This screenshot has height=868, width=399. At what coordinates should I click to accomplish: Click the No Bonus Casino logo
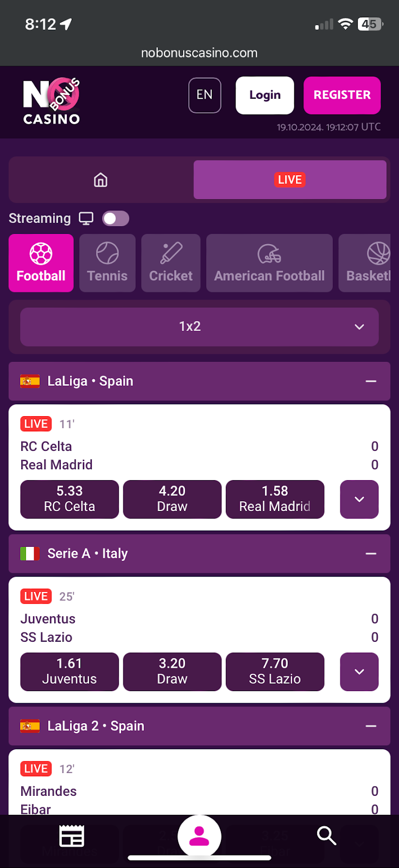tap(52, 101)
